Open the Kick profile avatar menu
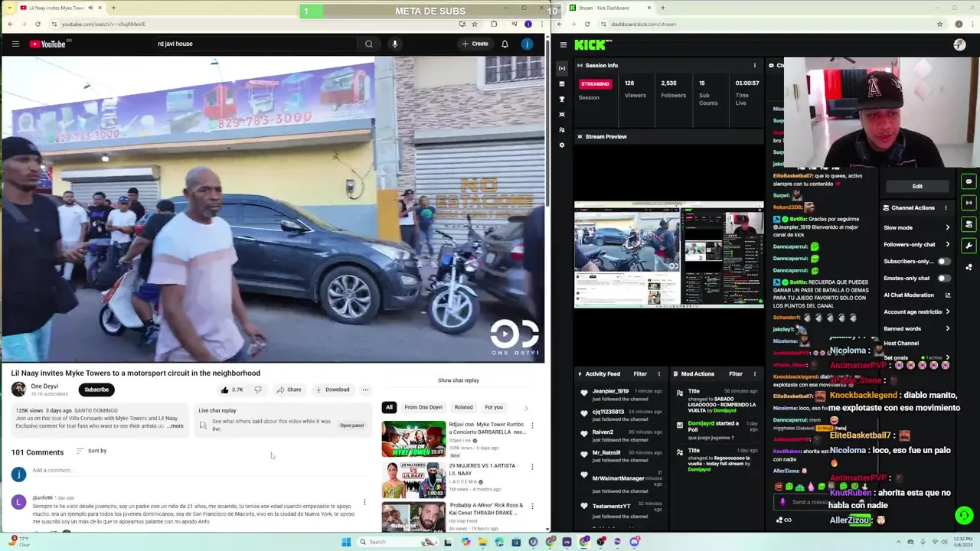 tap(959, 45)
